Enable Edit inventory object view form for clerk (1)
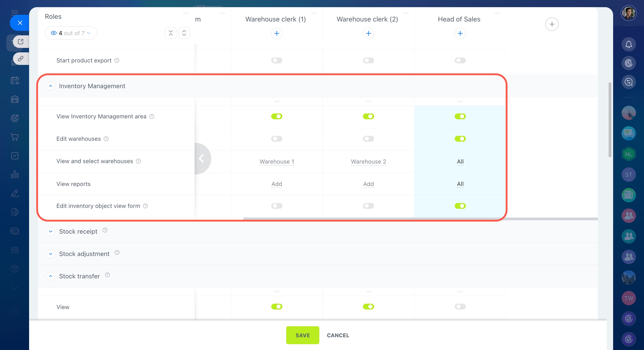Screen dimensions: 644x350 tap(277, 206)
